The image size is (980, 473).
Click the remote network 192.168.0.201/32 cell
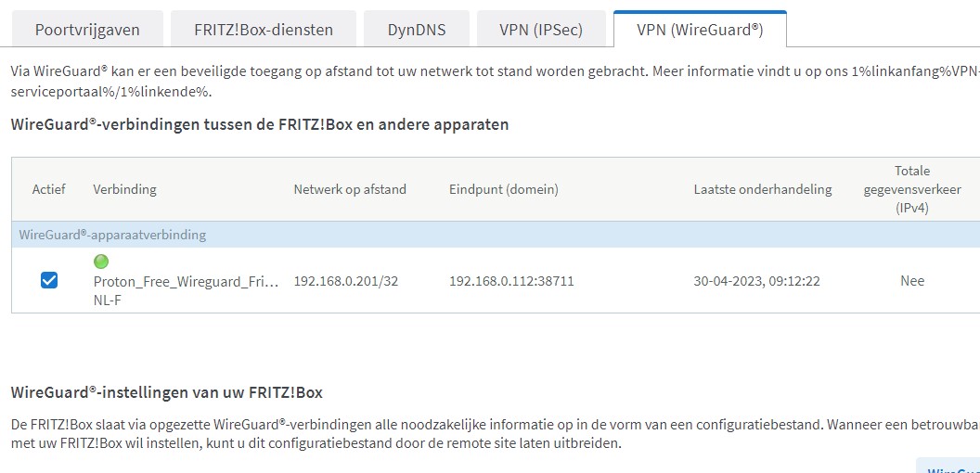pos(345,281)
